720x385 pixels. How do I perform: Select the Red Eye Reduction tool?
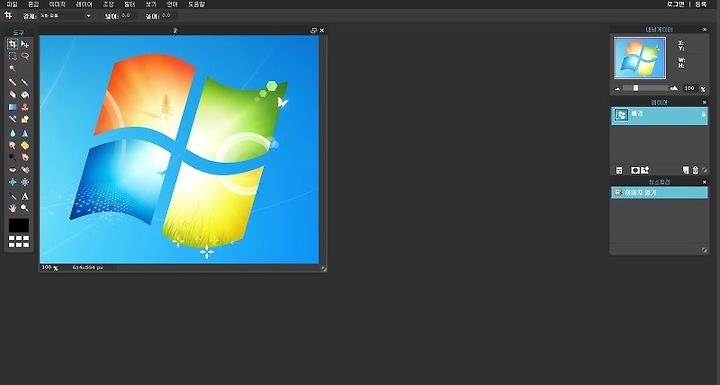pos(12,170)
